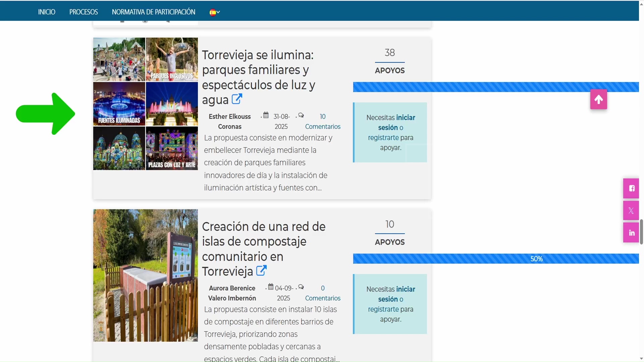Click 'registrarte' link in compost support box
Image resolution: width=644 pixels, height=362 pixels.
[383, 309]
